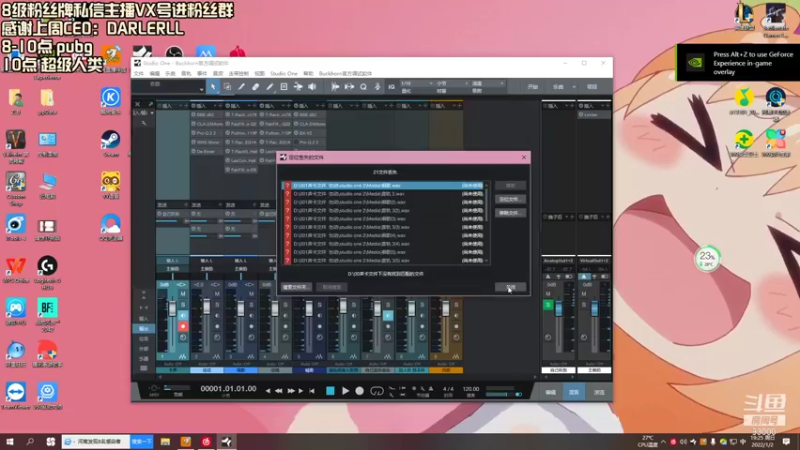Click the Locate File button in dialog
This screenshot has height=450, width=800.
point(510,199)
